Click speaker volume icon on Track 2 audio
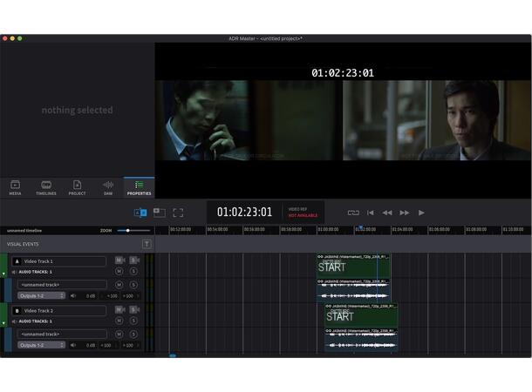 click(x=73, y=345)
